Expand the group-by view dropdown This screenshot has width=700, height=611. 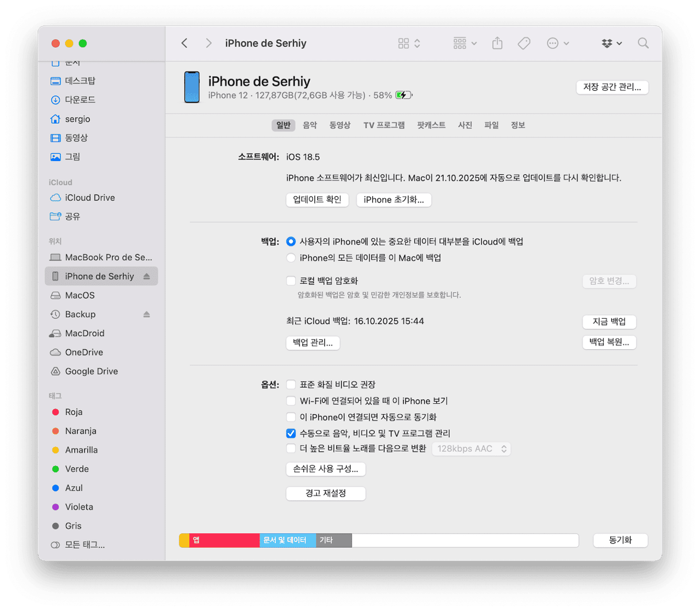coord(465,43)
